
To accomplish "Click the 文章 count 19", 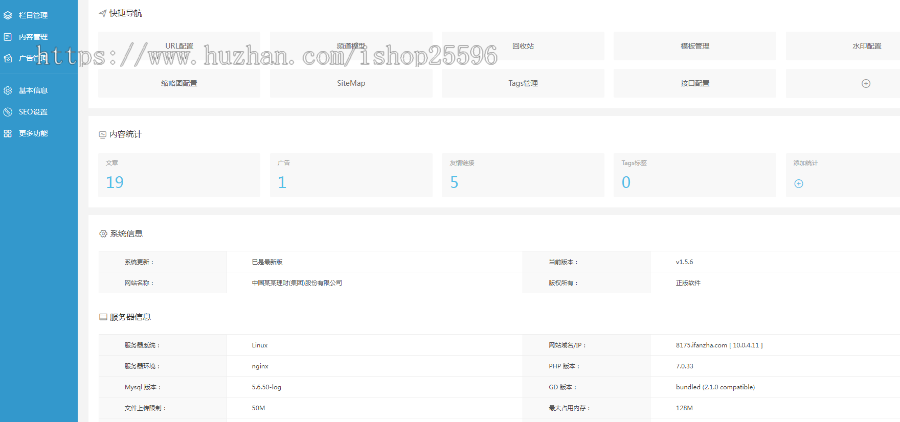I will (x=115, y=183).
